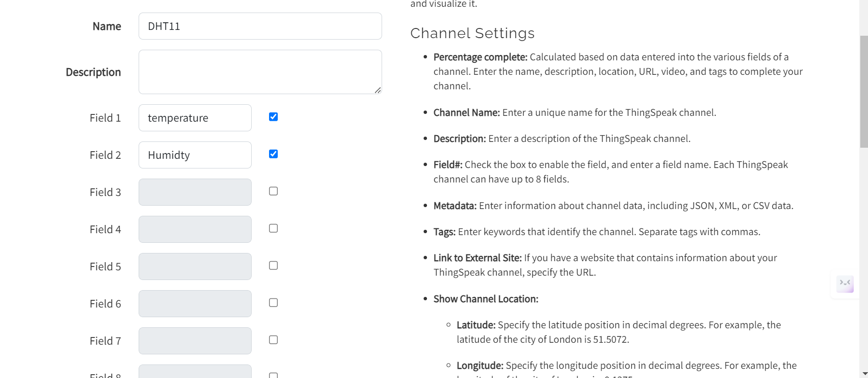Click the 'Field 2' label

pos(105,155)
